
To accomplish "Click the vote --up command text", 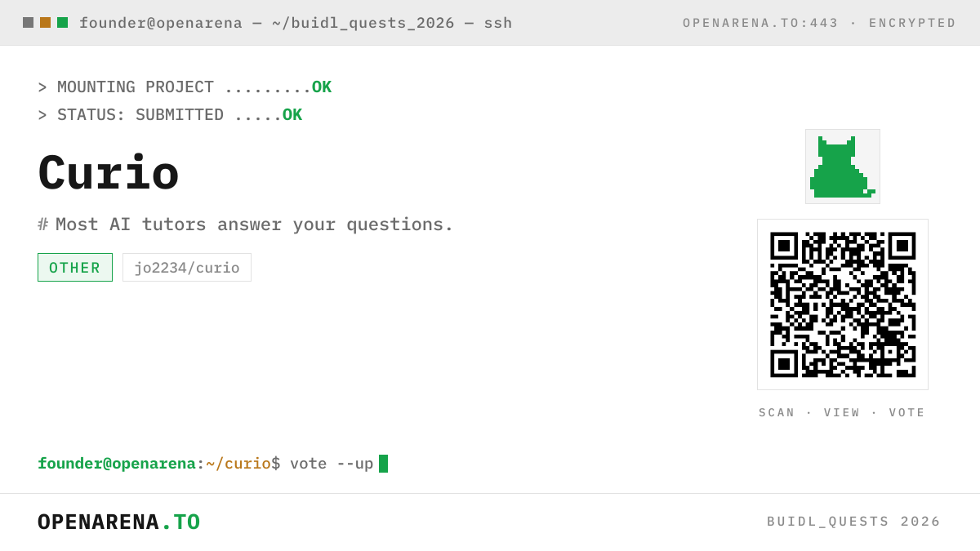I will point(332,464).
